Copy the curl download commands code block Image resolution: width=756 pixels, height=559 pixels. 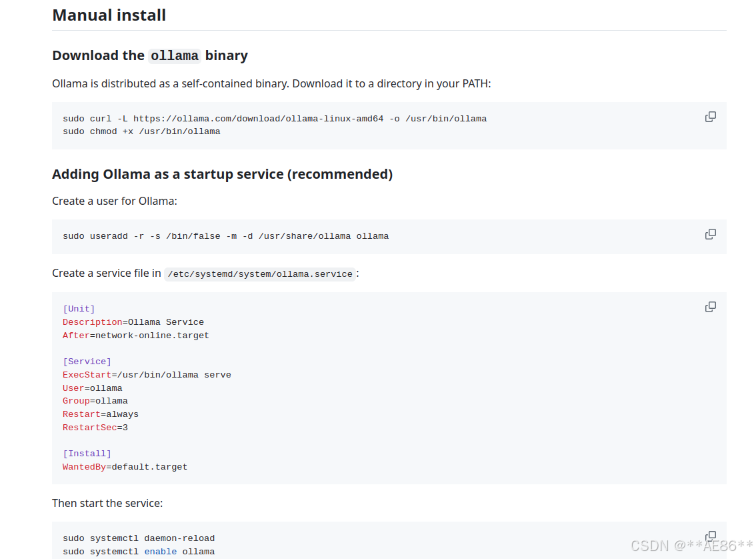[x=710, y=117]
